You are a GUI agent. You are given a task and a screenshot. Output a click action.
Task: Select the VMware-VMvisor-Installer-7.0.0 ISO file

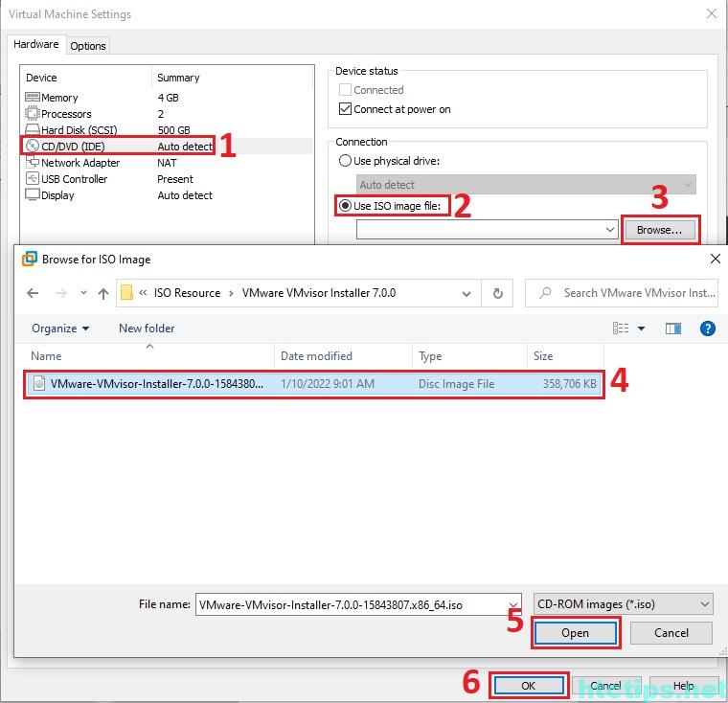pos(314,383)
